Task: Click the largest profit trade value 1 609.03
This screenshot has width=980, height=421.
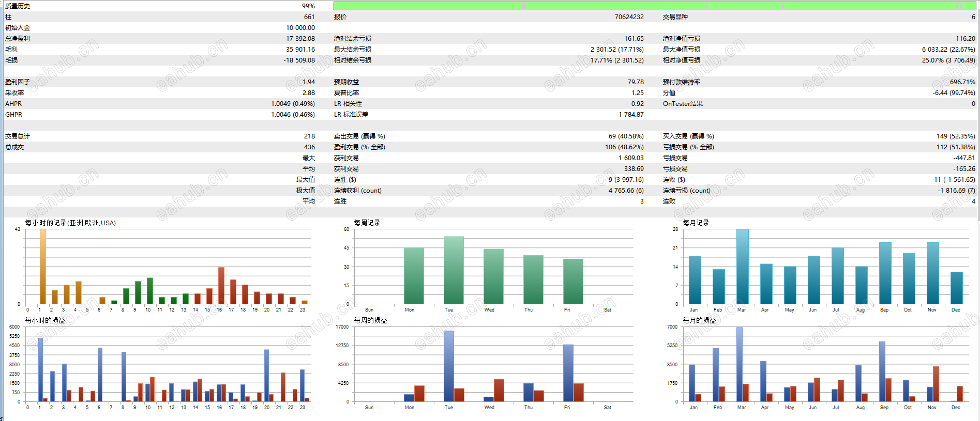Action: [x=631, y=158]
